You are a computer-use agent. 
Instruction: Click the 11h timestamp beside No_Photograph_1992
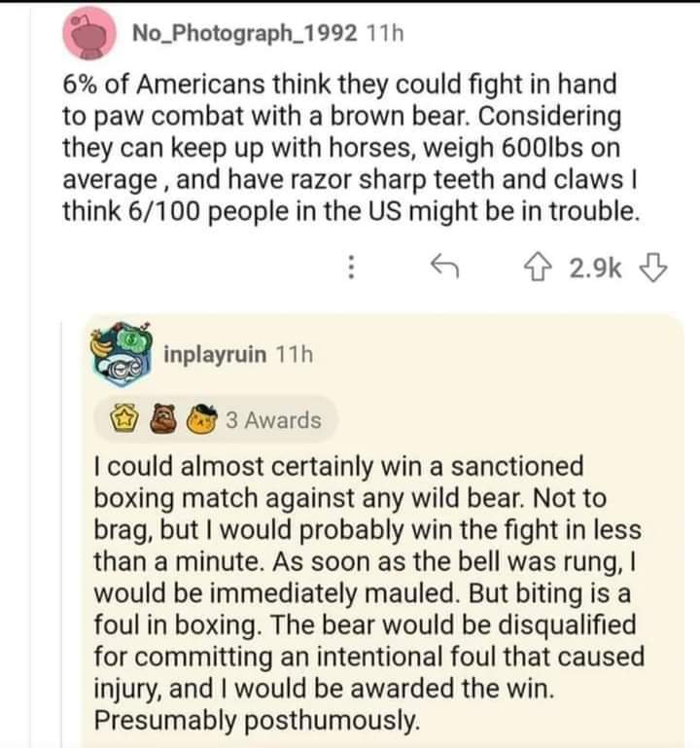[x=385, y=34]
